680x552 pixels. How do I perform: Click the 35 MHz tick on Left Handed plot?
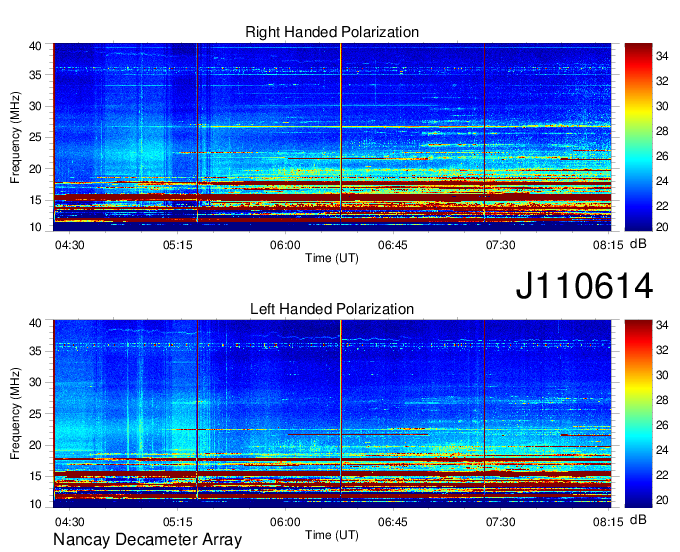(x=36, y=351)
